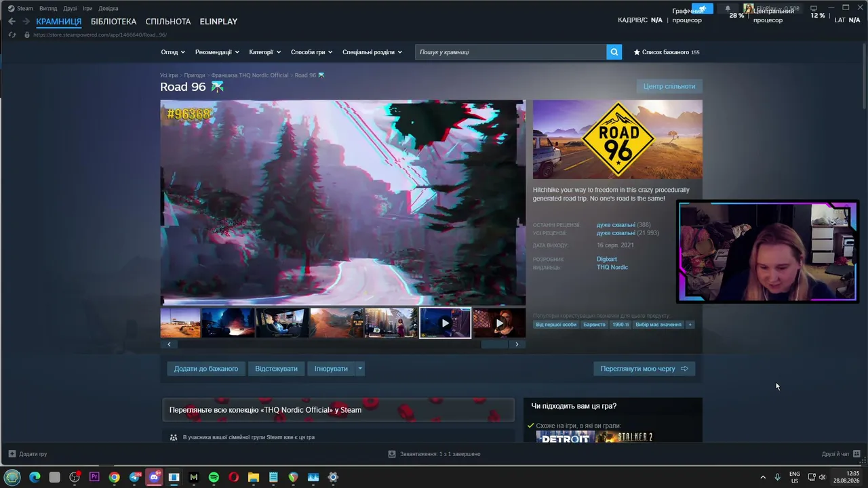Click the blue search magnifier button
Image resolution: width=868 pixels, height=488 pixels.
(x=614, y=52)
